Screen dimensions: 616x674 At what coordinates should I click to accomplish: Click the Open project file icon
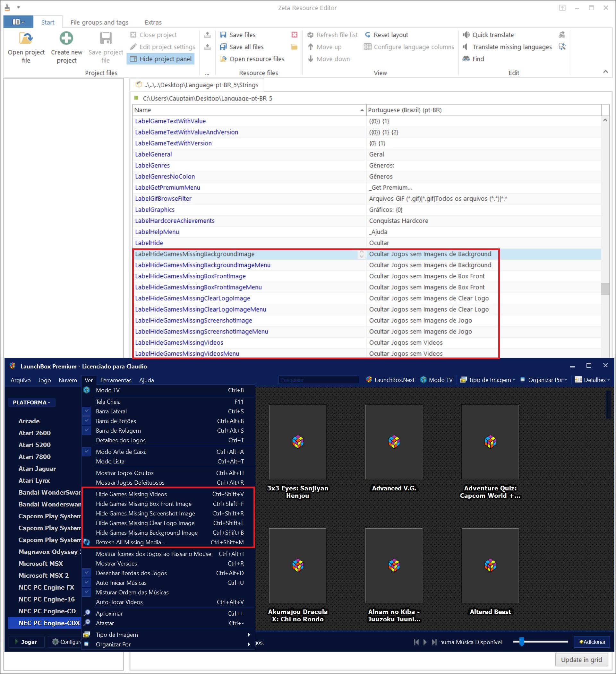[26, 39]
